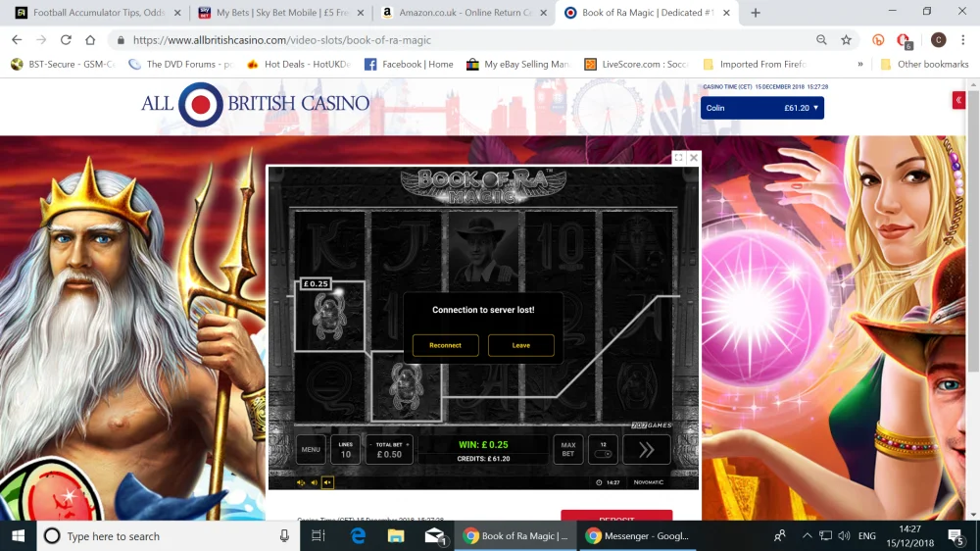Collapse the red side panel arrow

pos(958,100)
